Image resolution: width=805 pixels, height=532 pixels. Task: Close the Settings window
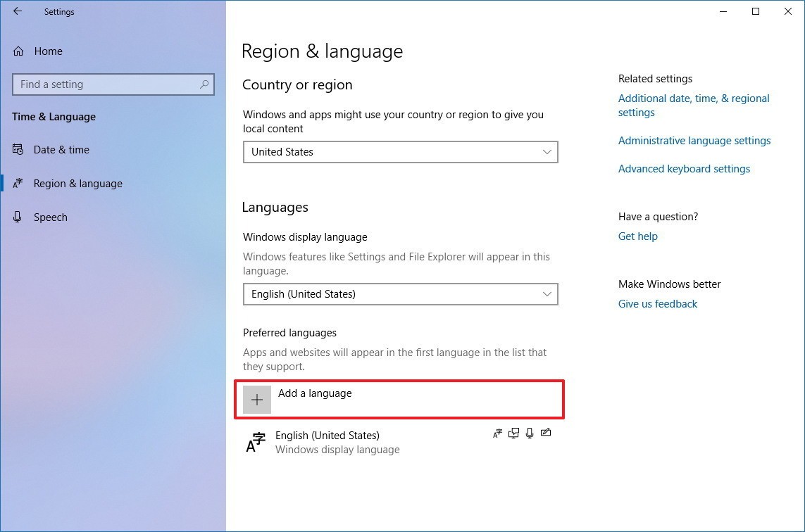click(x=788, y=11)
